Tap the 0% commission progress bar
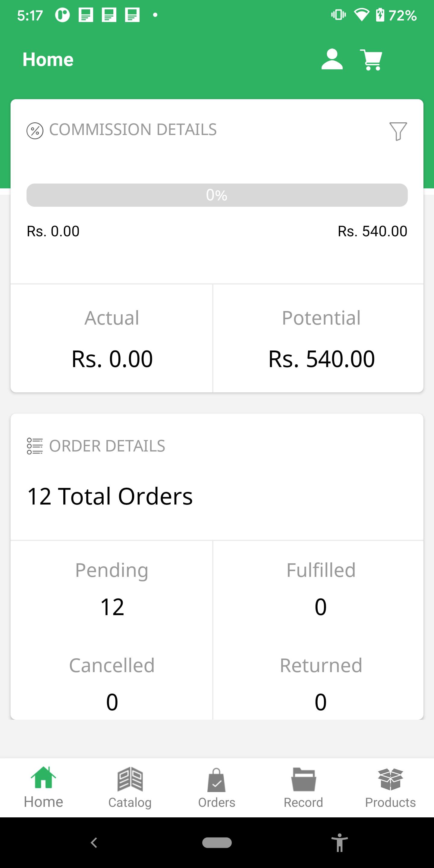 tap(217, 195)
